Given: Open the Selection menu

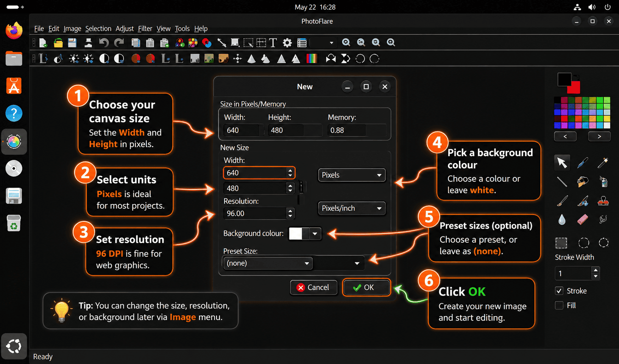Looking at the screenshot, I should click(98, 29).
